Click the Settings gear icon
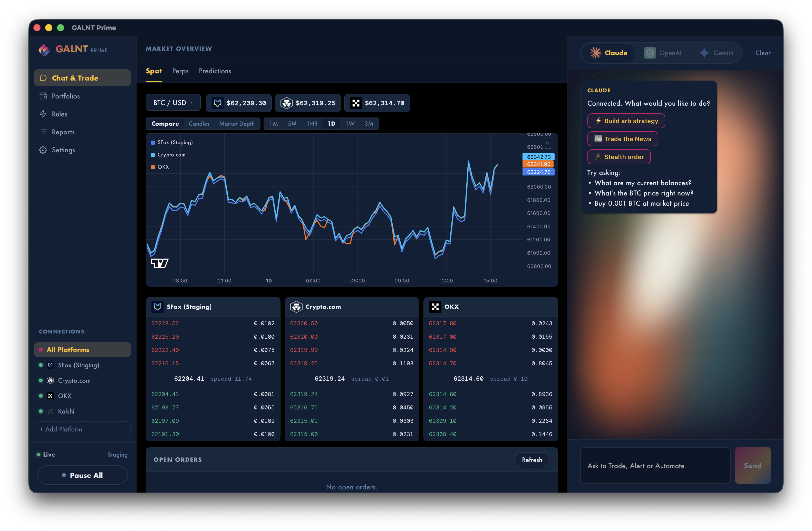Screen dimensions: 812x531 pos(43,150)
